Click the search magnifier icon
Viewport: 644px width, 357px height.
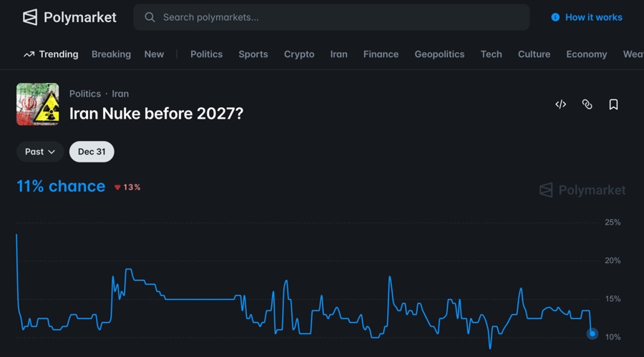[x=150, y=17]
